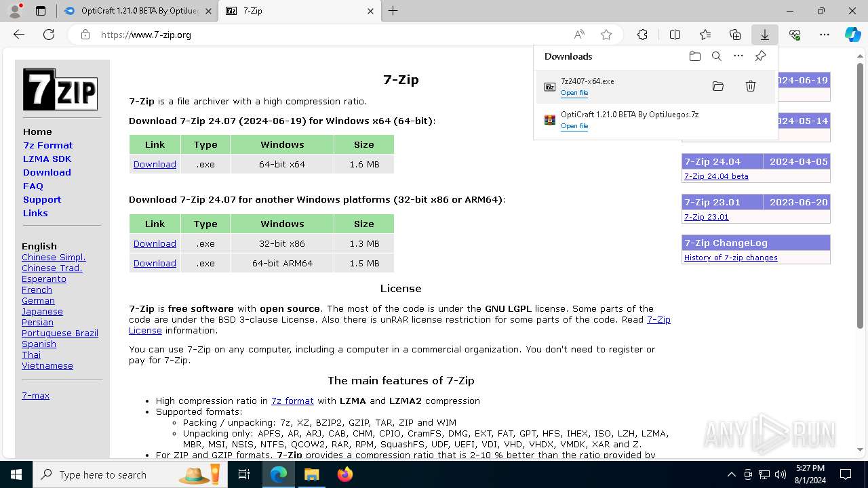This screenshot has height=488, width=868.
Task: Click the 7-Zip logo image
Action: [60, 89]
